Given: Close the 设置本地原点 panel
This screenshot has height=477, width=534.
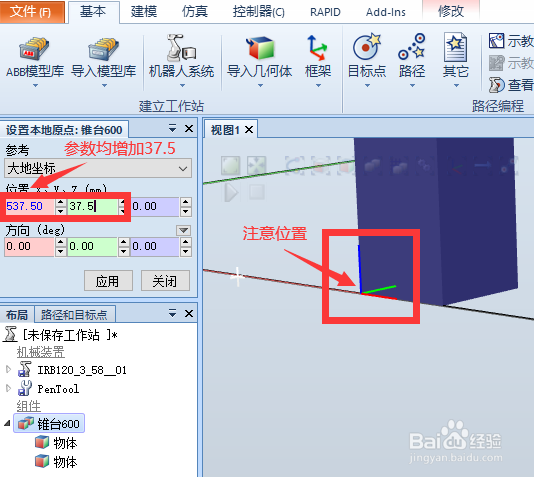Looking at the screenshot, I should click(189, 129).
